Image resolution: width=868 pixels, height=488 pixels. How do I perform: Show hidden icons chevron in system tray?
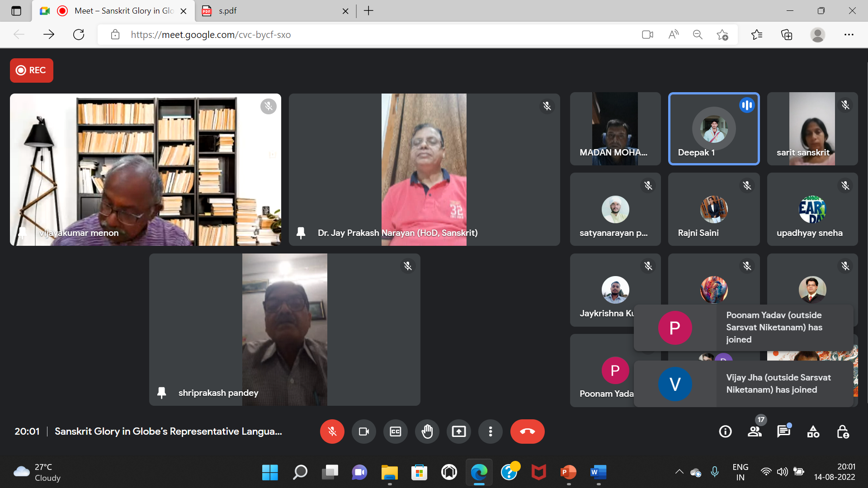click(679, 472)
